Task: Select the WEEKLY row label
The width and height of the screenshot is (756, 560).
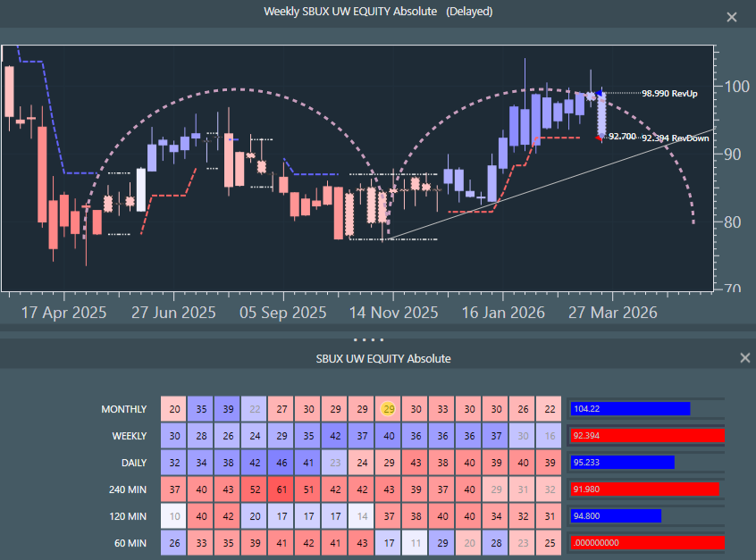Action: pos(130,436)
